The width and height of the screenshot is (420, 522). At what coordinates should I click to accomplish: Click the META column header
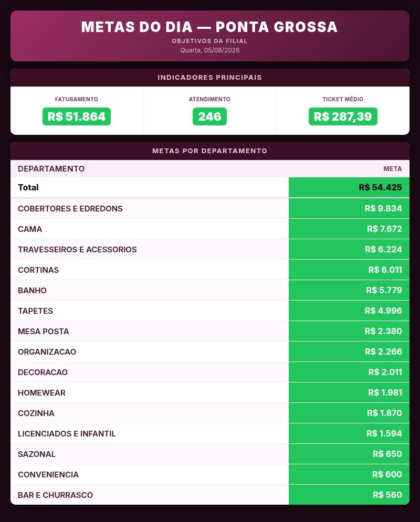[x=392, y=169]
